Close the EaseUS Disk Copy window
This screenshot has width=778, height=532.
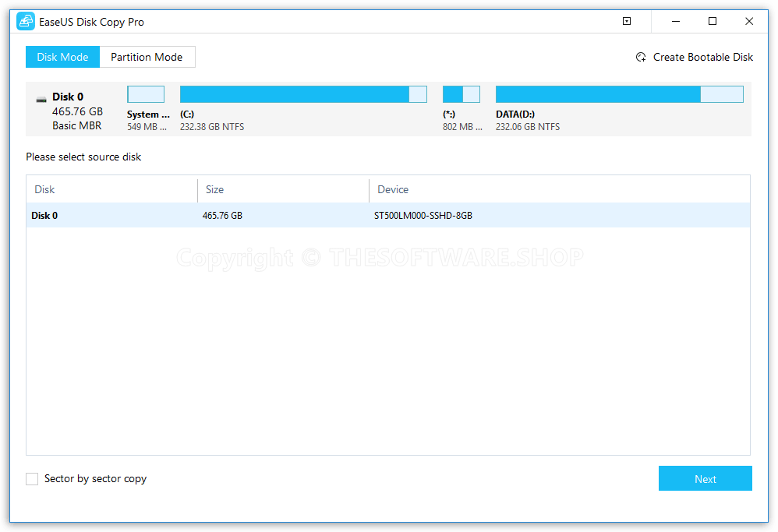(749, 21)
